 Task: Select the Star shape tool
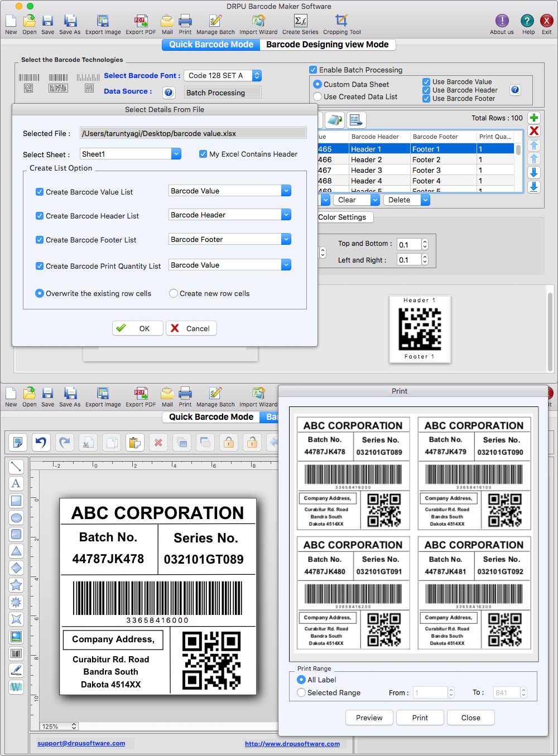(16, 585)
